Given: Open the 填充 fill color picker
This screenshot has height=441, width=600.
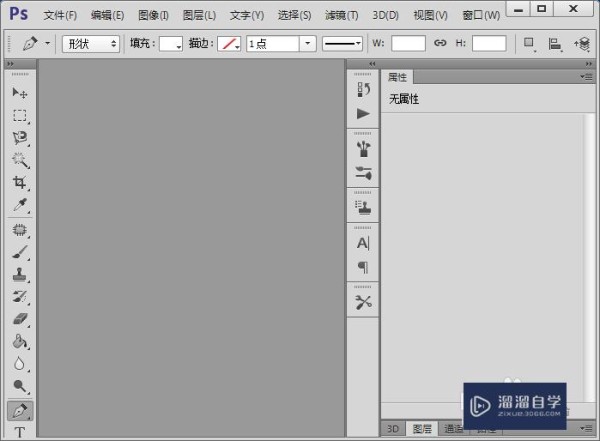Looking at the screenshot, I should (171, 44).
